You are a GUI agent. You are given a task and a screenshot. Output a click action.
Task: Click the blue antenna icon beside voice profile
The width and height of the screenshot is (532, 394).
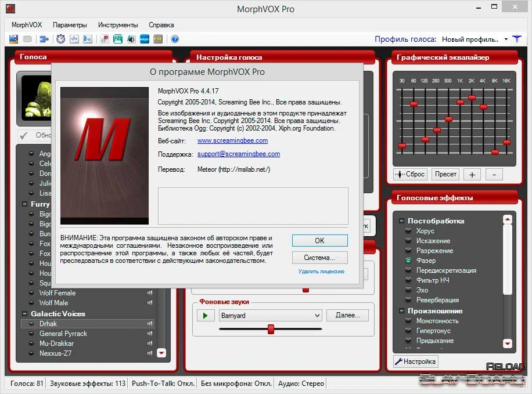click(517, 39)
